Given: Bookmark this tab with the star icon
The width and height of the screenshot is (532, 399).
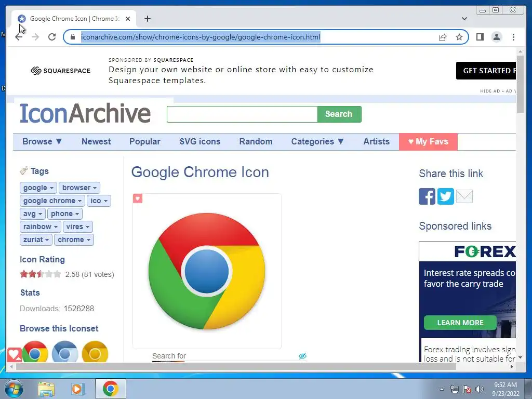Looking at the screenshot, I should coord(459,37).
